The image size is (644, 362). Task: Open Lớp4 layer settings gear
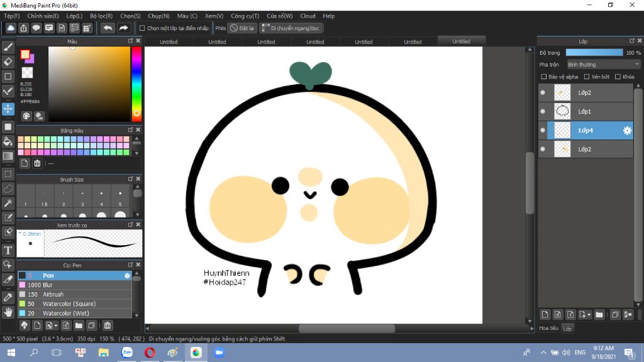coord(627,131)
